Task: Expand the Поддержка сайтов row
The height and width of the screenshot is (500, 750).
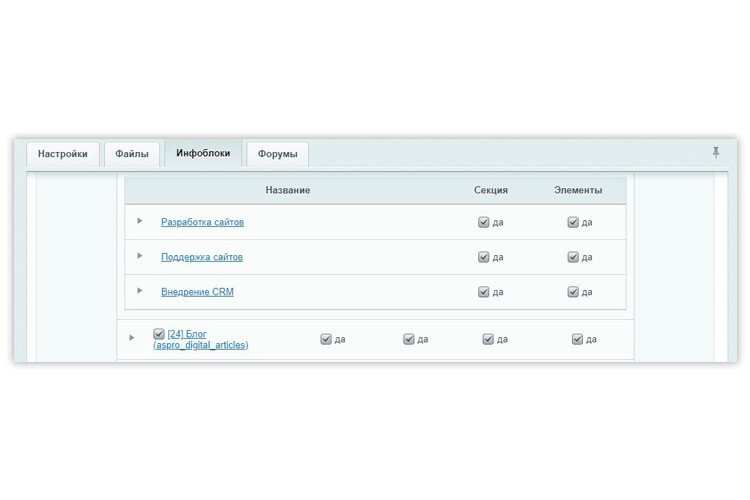Action: pyautogui.click(x=140, y=256)
